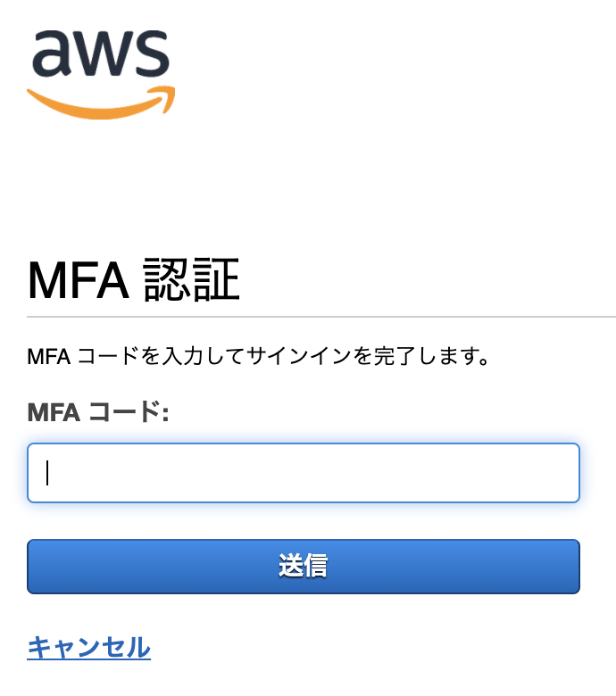Click the MFA コード: field label
Image resolution: width=616 pixels, height=696 pixels.
(x=98, y=412)
